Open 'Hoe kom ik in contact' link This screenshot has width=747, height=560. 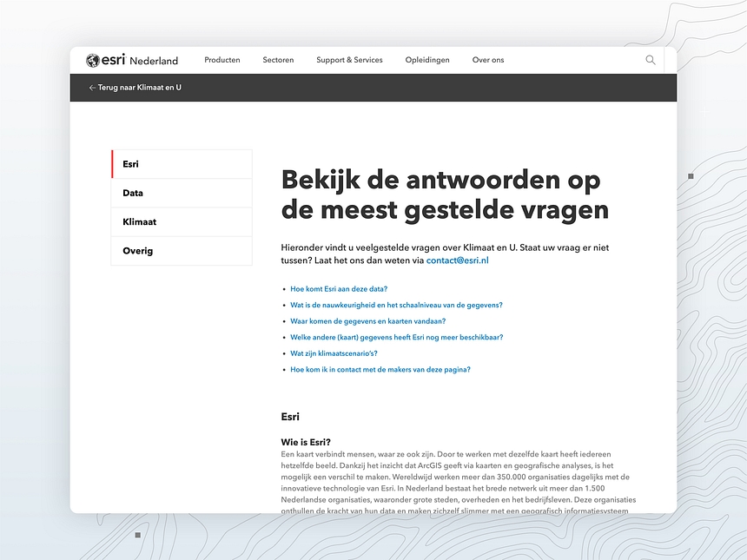(380, 369)
